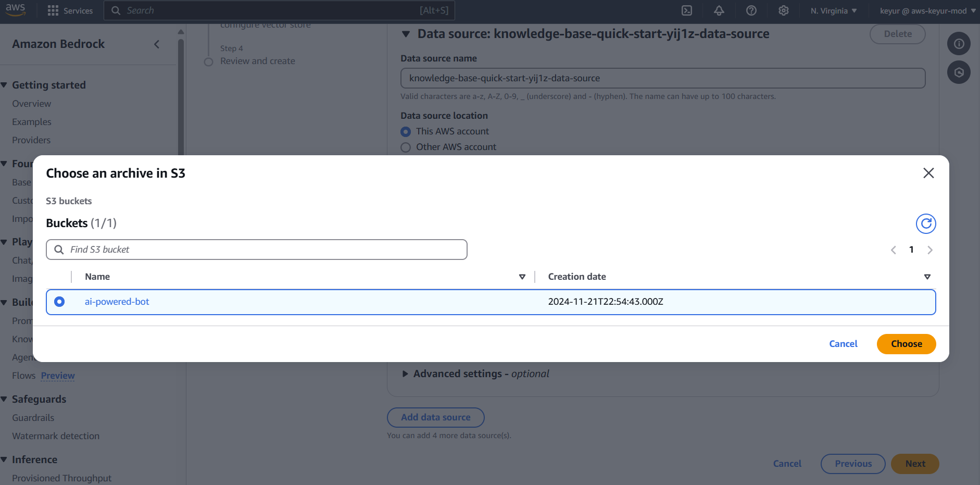Viewport: 980px width, 485px height.
Task: Go to Step 4 Review and create
Action: [257, 61]
